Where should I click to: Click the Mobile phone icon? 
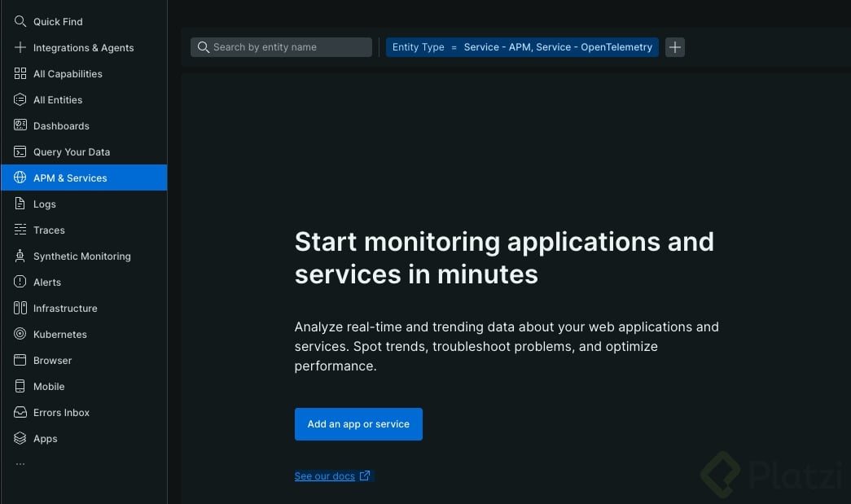(x=20, y=386)
